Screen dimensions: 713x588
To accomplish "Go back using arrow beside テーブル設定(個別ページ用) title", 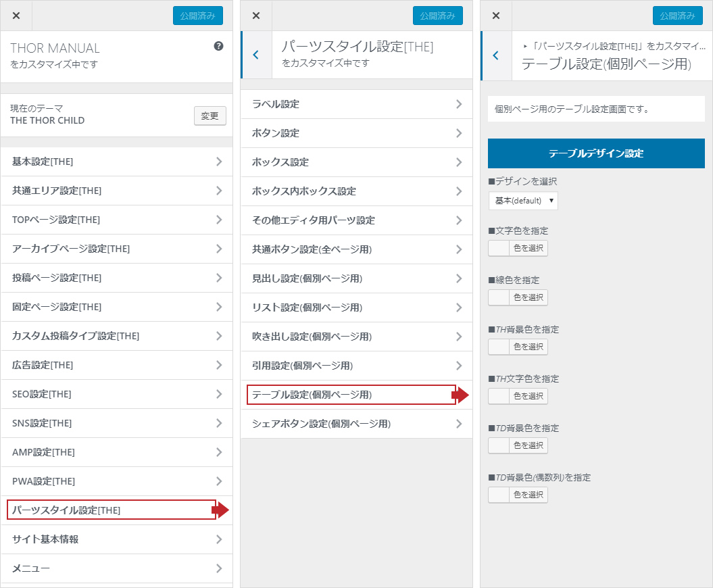I will (x=495, y=55).
